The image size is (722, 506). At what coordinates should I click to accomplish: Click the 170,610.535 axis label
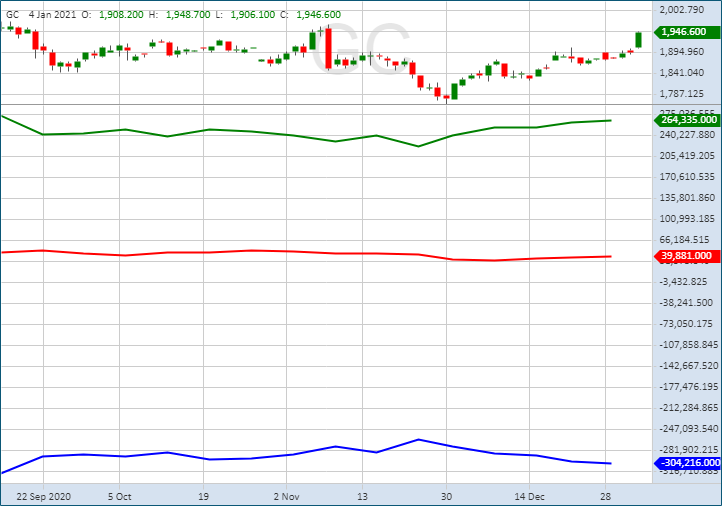coord(687,177)
